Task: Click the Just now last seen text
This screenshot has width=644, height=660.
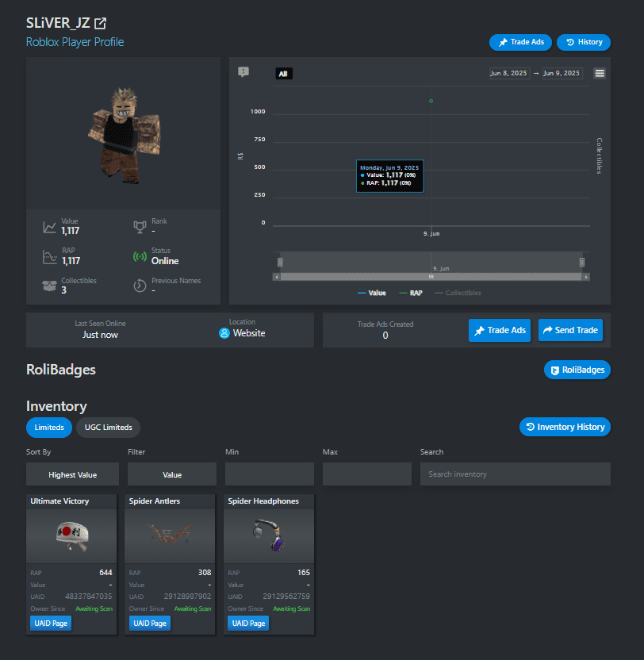Action: tap(100, 335)
